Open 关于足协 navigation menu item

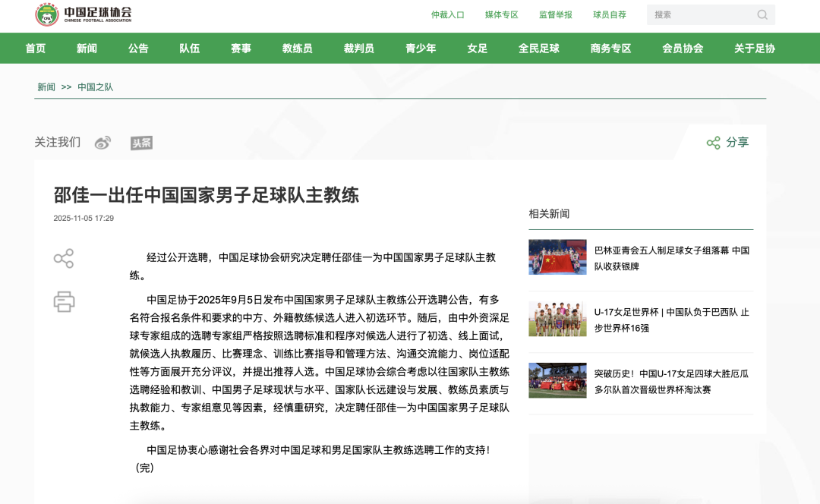pos(754,48)
